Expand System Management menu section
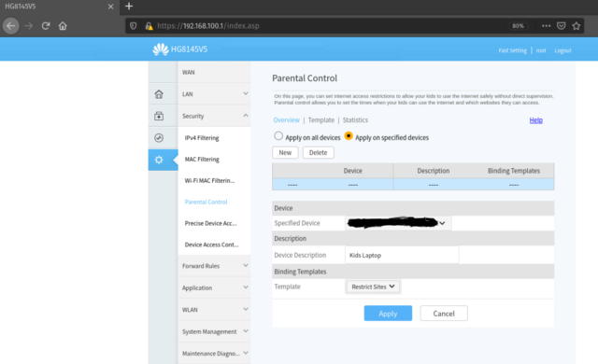This screenshot has width=598, height=364. 214,331
